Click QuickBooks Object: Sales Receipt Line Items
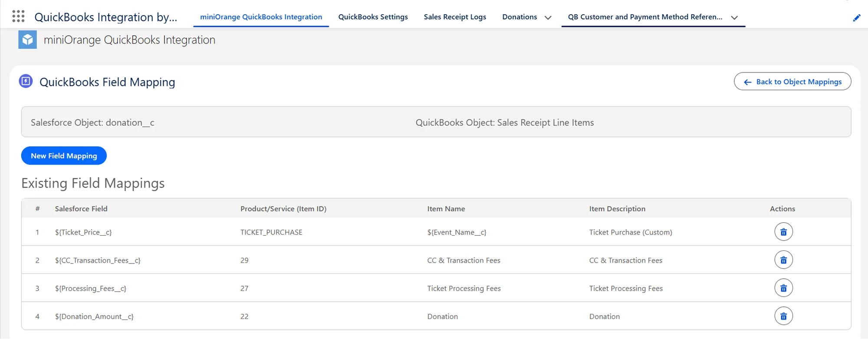This screenshot has width=868, height=339. pos(505,123)
